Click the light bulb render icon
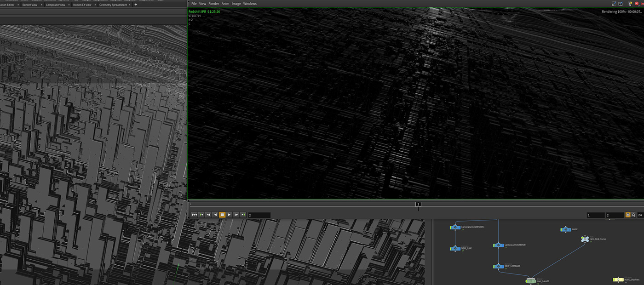 631,4
